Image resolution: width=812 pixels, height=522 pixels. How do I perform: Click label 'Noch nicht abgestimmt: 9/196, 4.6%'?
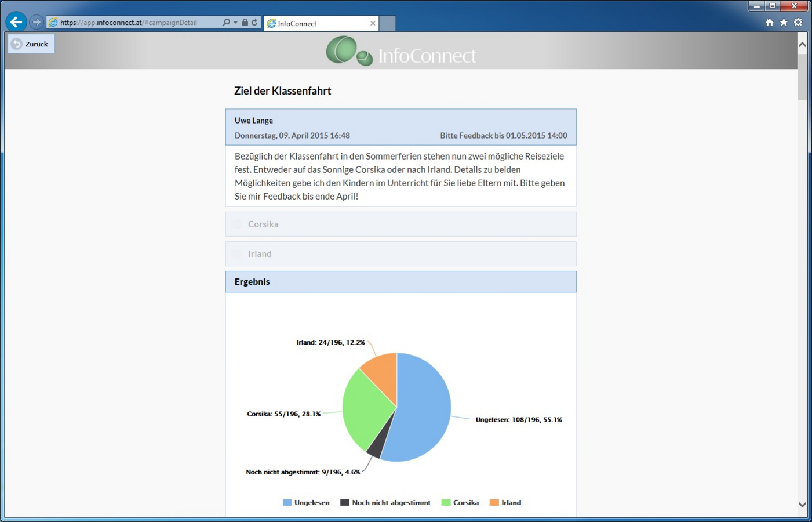click(303, 472)
